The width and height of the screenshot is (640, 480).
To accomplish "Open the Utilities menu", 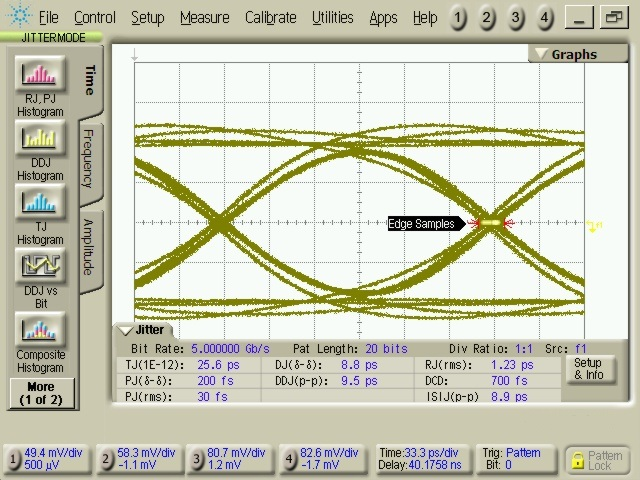I will point(333,18).
